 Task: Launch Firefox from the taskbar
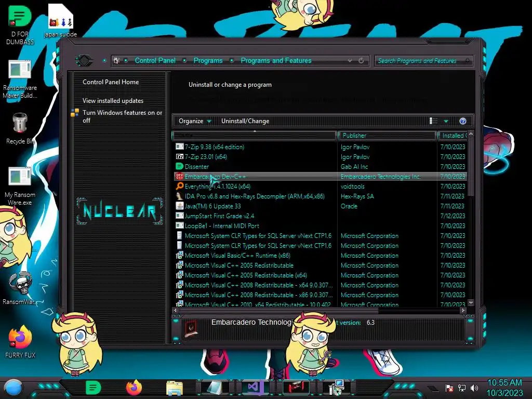click(134, 388)
